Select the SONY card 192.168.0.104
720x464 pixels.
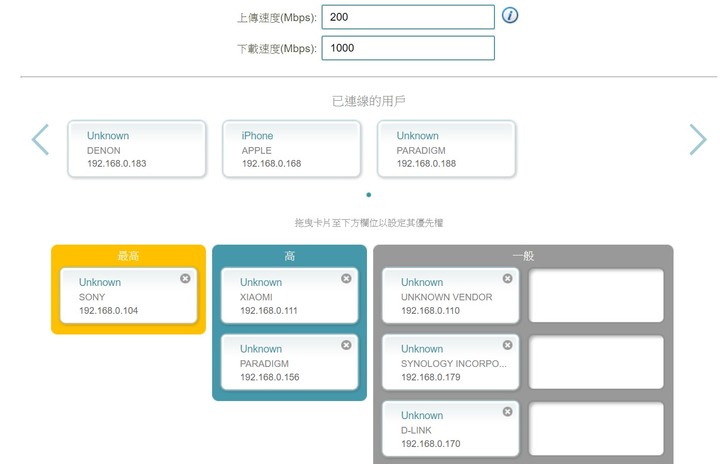click(129, 296)
